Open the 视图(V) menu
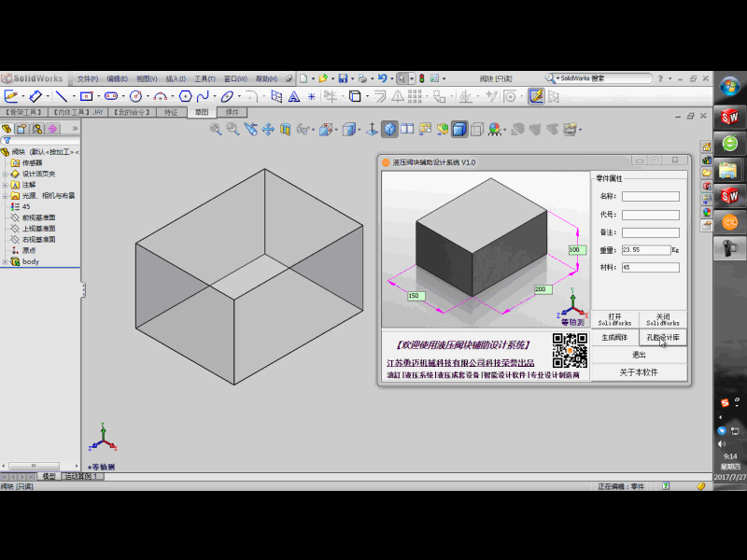 (147, 78)
